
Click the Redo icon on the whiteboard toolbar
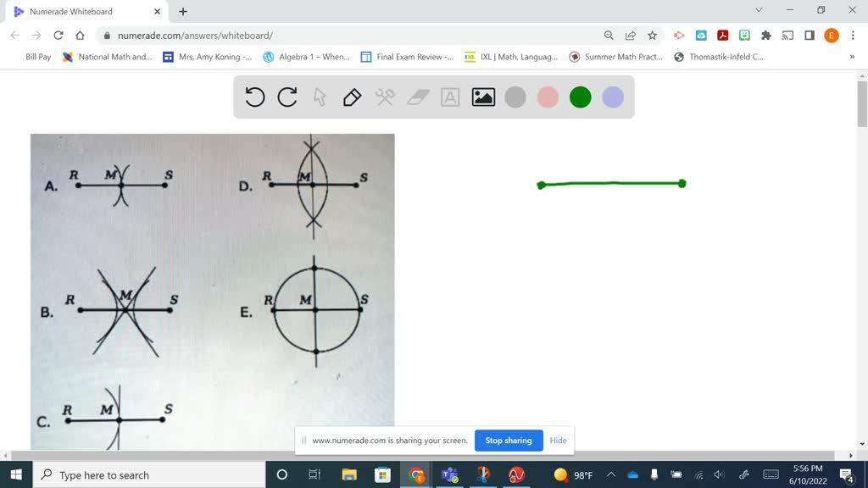[287, 97]
